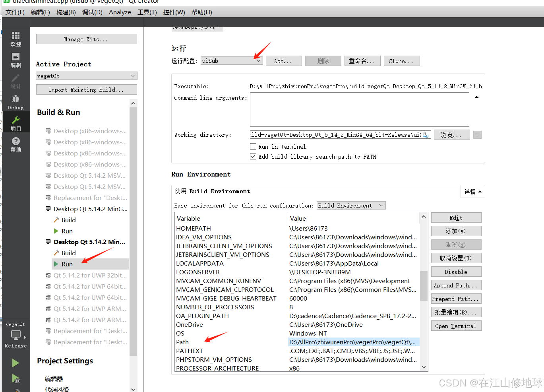The image size is (544, 392).
Task: Select the MVCAM_GIGE_DEBUG_HEARTBEAT value 60000
Action: 298,298
